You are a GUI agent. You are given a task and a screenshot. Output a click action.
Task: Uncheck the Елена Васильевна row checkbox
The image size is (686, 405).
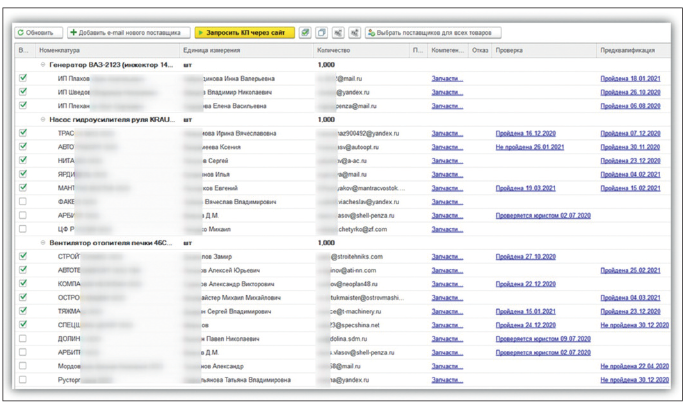pos(23,105)
